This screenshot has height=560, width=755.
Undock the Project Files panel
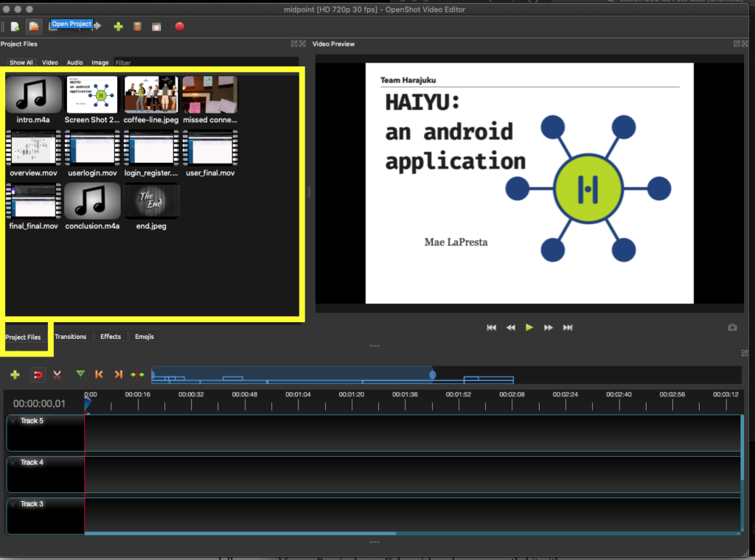tap(294, 43)
